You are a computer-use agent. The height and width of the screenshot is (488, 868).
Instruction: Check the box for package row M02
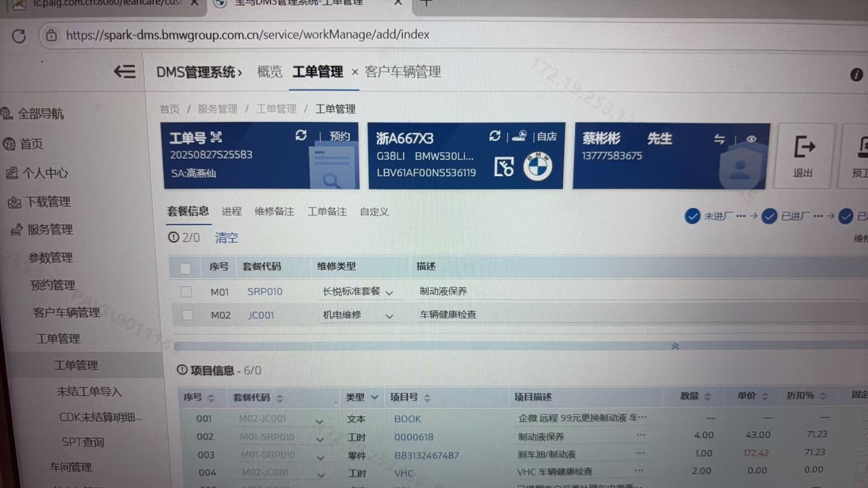[x=188, y=315]
